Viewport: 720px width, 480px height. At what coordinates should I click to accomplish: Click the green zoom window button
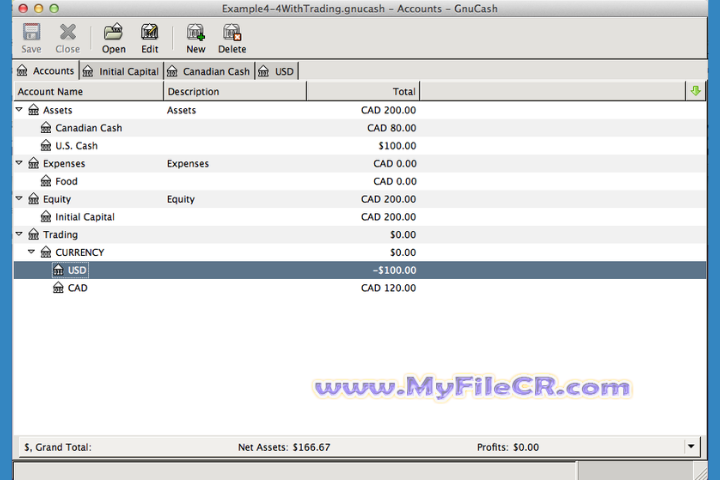coord(54,8)
